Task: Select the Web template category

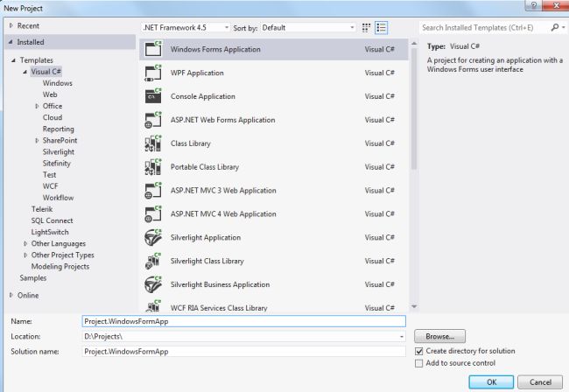Action: tap(50, 94)
